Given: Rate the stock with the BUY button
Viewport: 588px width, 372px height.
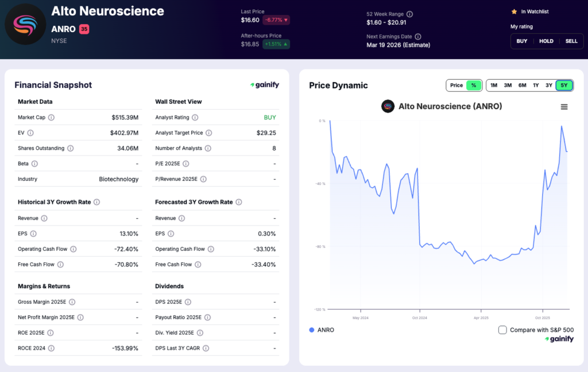Looking at the screenshot, I should click(521, 41).
